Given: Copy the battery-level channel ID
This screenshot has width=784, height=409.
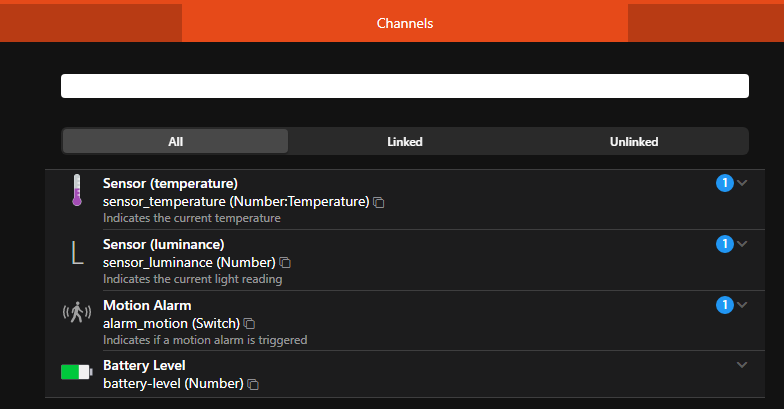Looking at the screenshot, I should [x=254, y=384].
